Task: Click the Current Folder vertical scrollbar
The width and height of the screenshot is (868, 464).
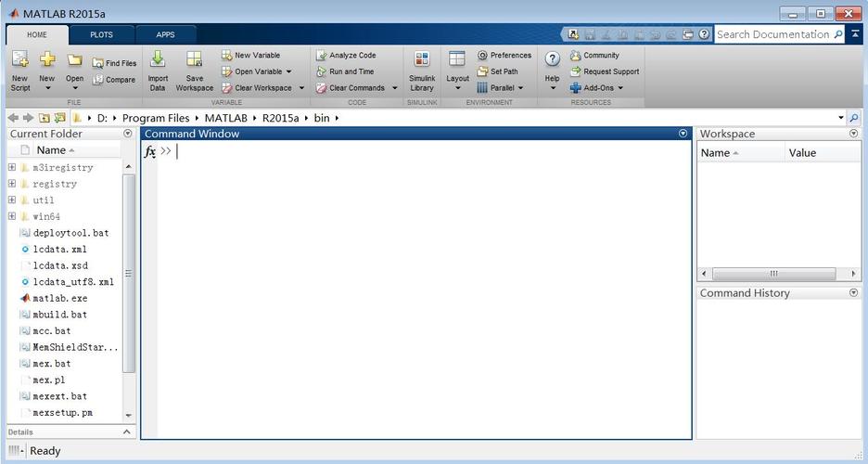Action: [x=128, y=274]
